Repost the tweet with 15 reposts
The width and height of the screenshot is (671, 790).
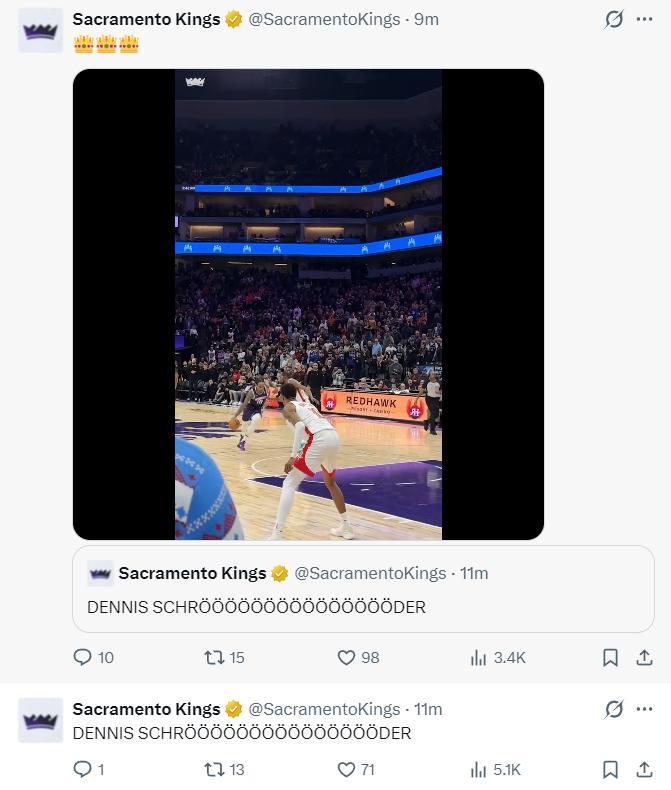point(213,657)
